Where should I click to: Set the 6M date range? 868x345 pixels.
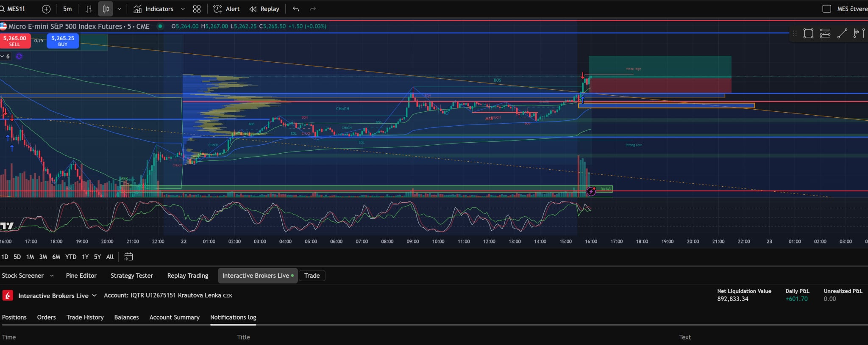tap(56, 257)
